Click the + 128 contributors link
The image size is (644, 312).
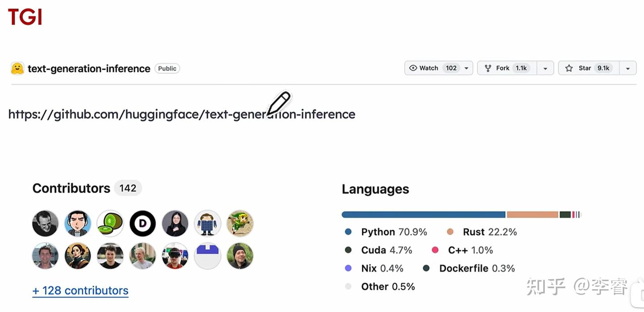[80, 291]
